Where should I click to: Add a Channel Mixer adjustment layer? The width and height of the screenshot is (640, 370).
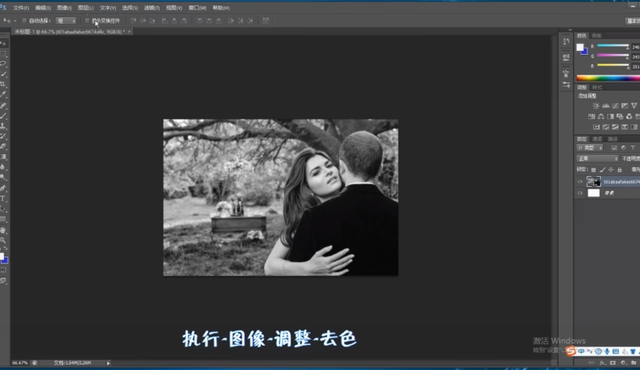click(x=629, y=117)
